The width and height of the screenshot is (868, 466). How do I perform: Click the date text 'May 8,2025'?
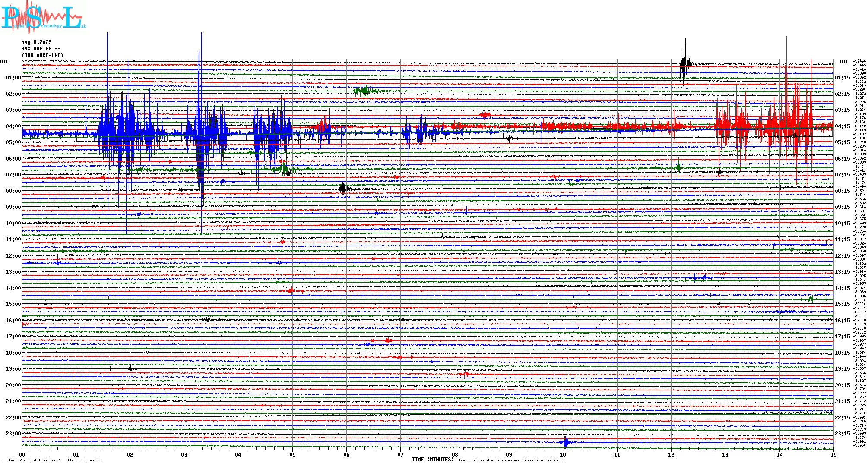coord(36,42)
